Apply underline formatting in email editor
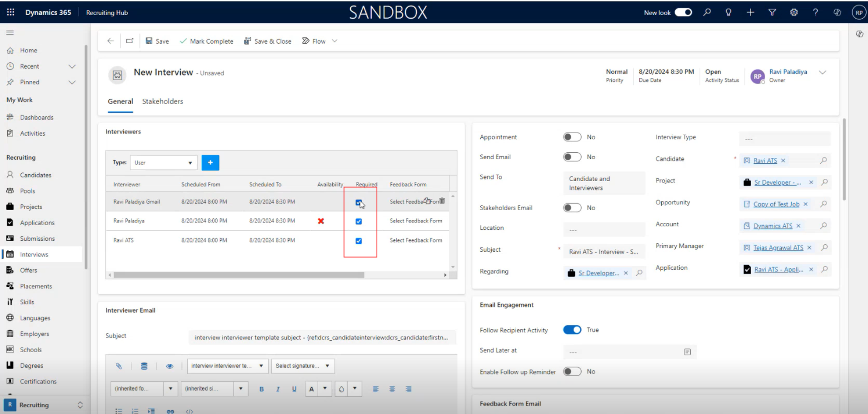 pos(294,389)
